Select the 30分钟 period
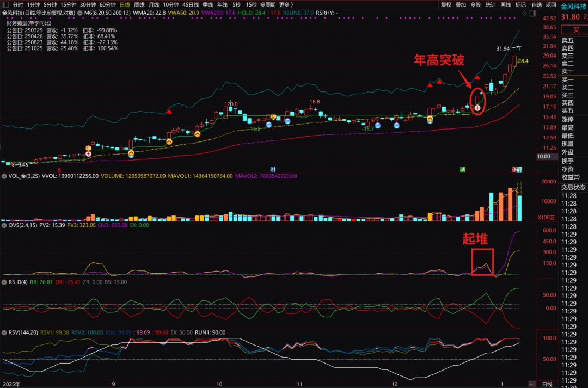Image resolution: width=588 pixels, height=388 pixels. click(88, 4)
